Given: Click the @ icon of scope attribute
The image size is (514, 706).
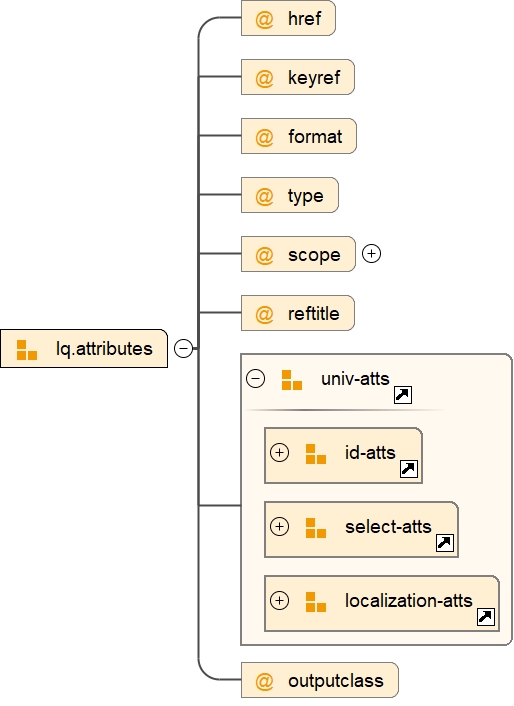Looking at the screenshot, I should click(x=264, y=255).
